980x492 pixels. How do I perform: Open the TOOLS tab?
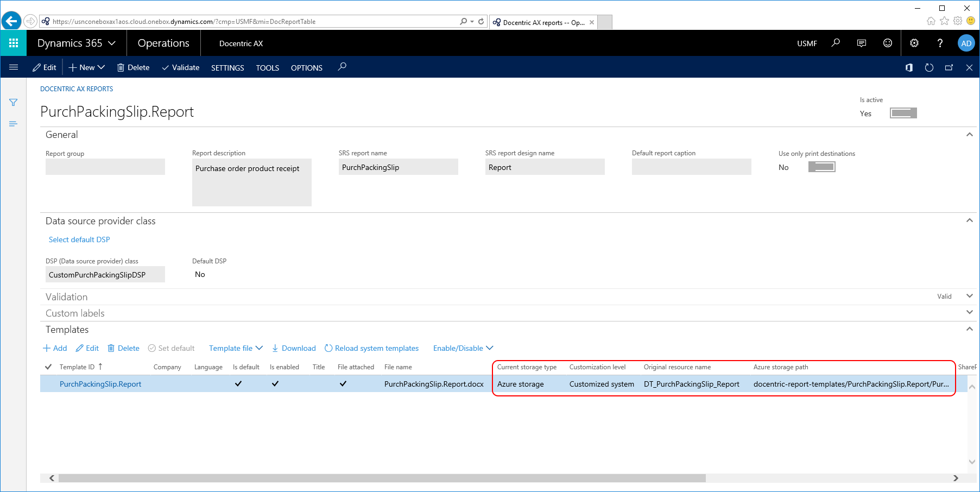(x=268, y=68)
